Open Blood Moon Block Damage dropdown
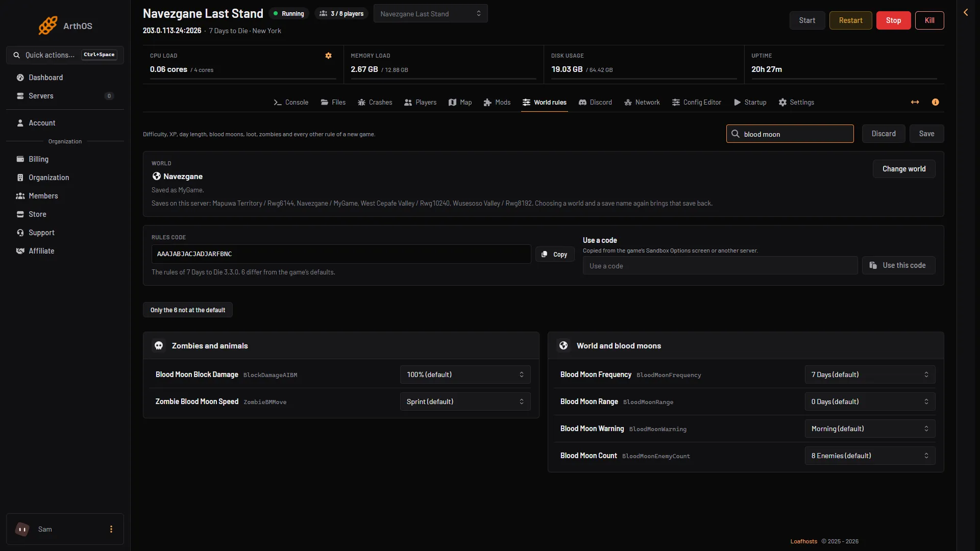Screen dimensions: 980x551 465,374
